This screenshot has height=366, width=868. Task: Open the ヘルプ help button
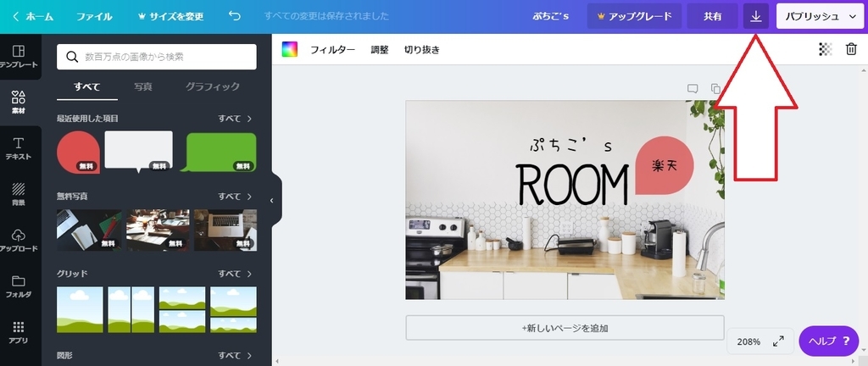click(829, 341)
